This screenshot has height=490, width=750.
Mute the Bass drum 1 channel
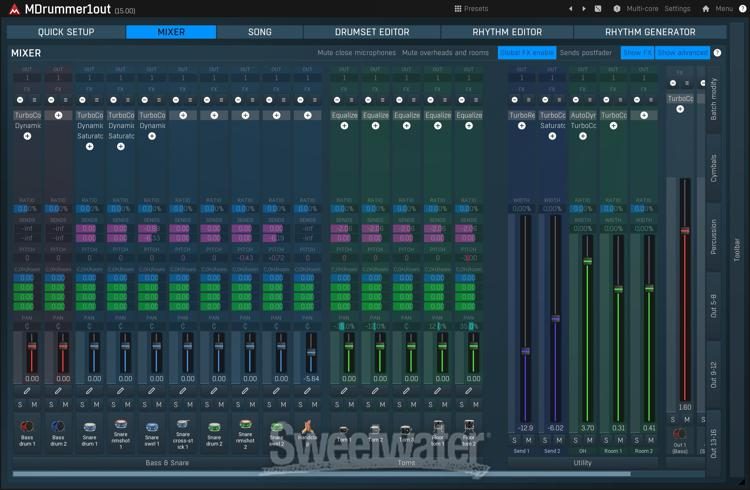click(34, 404)
